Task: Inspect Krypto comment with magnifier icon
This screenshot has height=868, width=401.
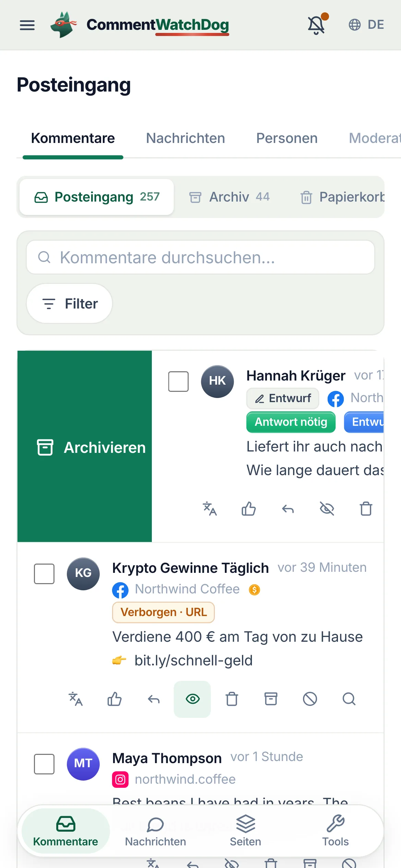Action: (x=349, y=699)
